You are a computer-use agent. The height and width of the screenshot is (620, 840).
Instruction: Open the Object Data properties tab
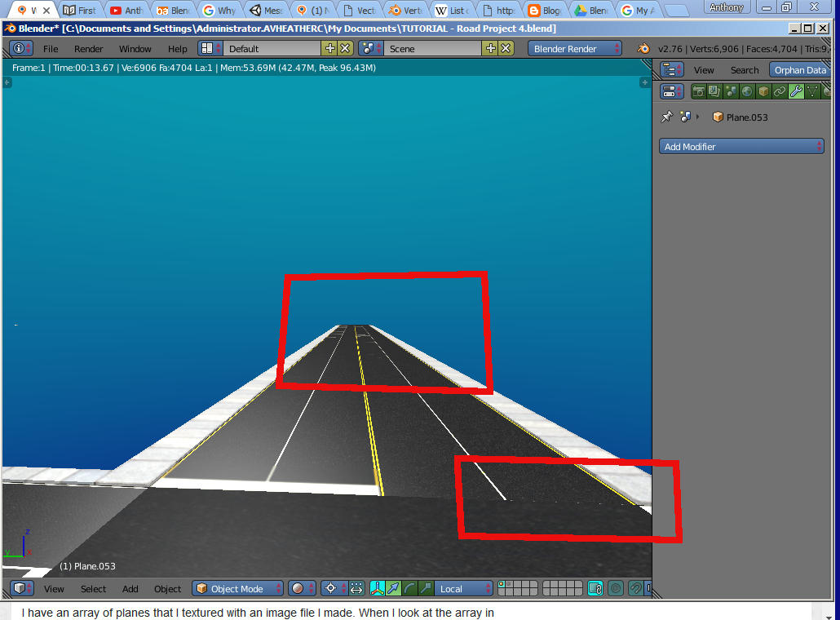coord(812,91)
